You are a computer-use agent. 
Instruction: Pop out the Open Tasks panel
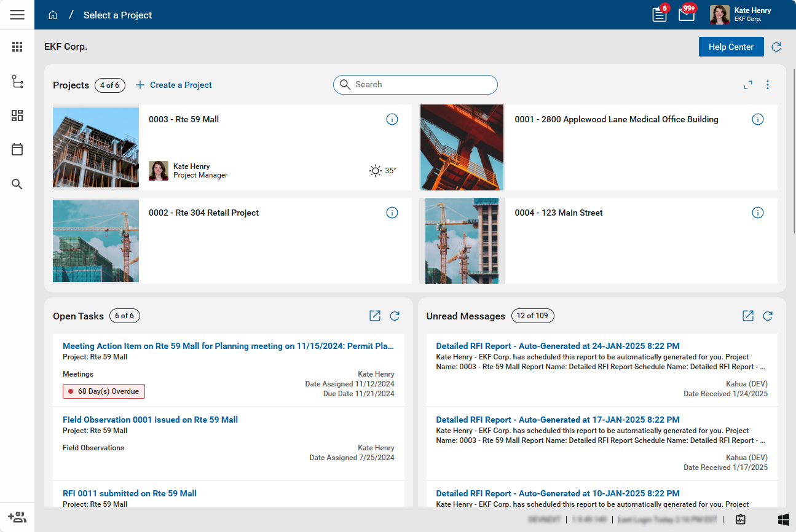pyautogui.click(x=375, y=316)
